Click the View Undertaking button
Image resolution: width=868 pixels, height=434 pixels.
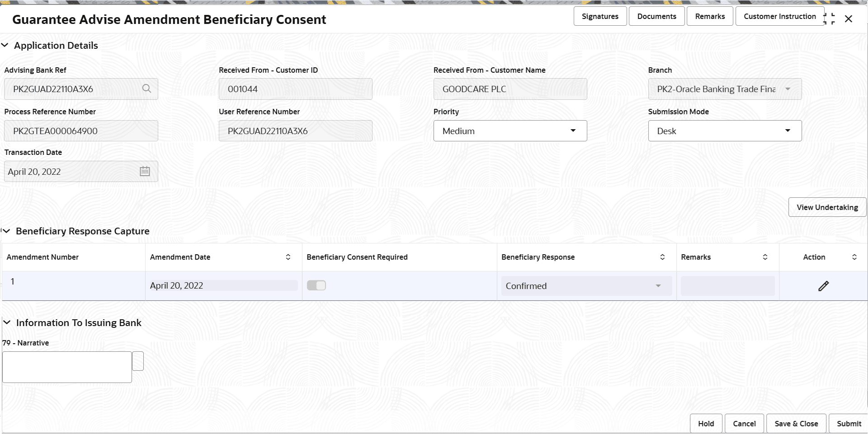pos(827,207)
